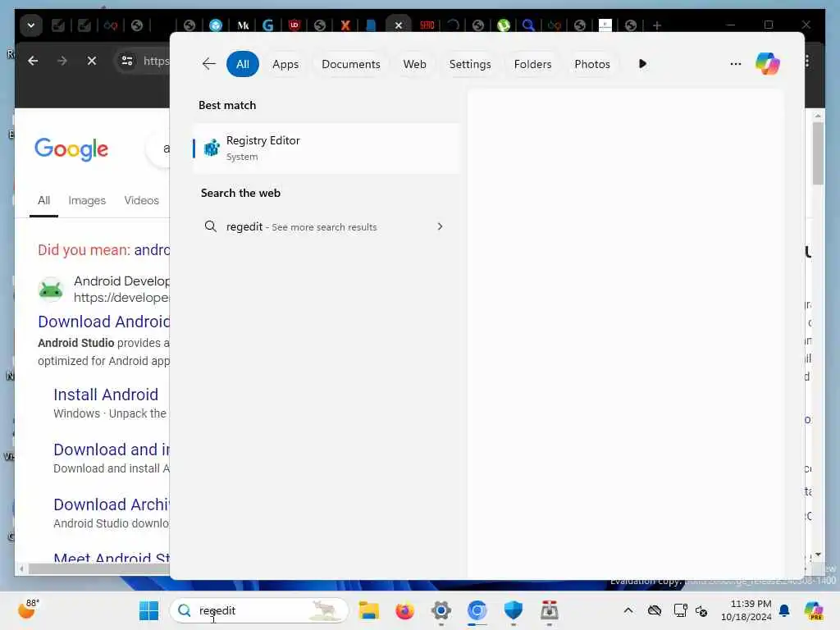Filter search results by Apps

click(x=285, y=64)
